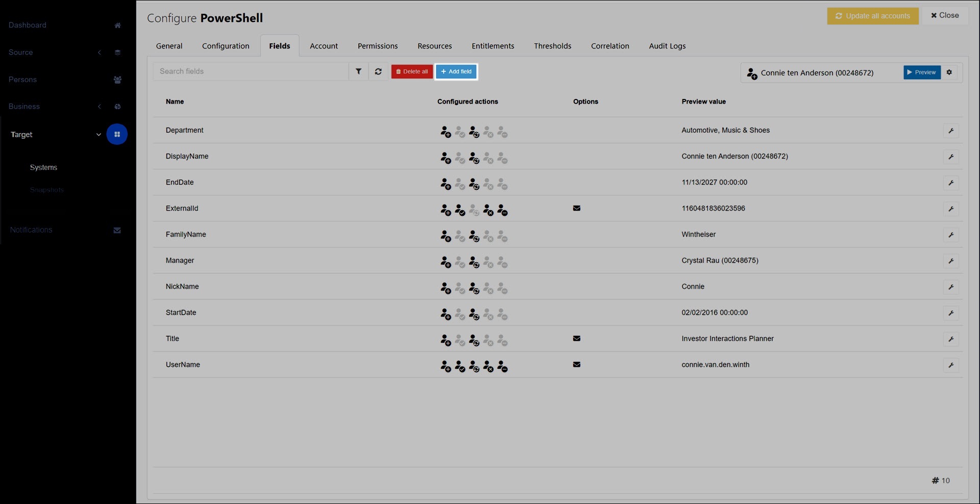Click the filter funnel icon beside Search fields
980x504 pixels.
[358, 71]
